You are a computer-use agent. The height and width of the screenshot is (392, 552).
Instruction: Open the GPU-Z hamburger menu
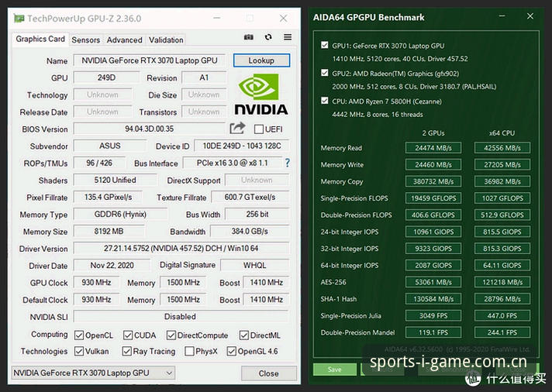point(288,37)
